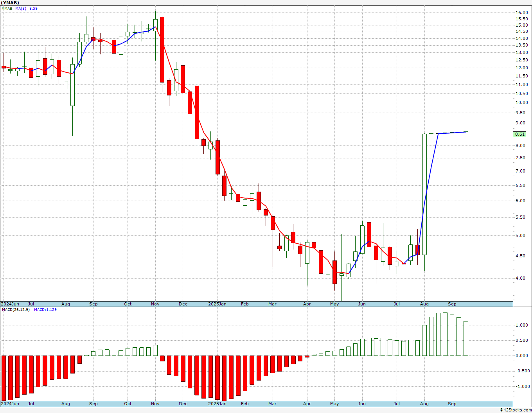The width and height of the screenshot is (532, 413).
Task: Select Dec on the MACD panel time axis
Action: point(183,404)
